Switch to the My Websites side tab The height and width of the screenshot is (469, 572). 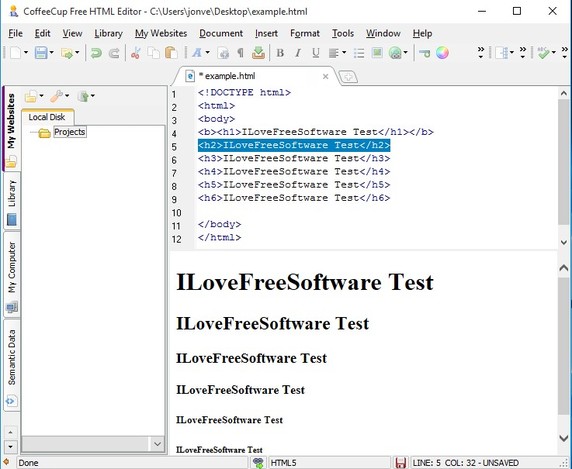tap(11, 128)
